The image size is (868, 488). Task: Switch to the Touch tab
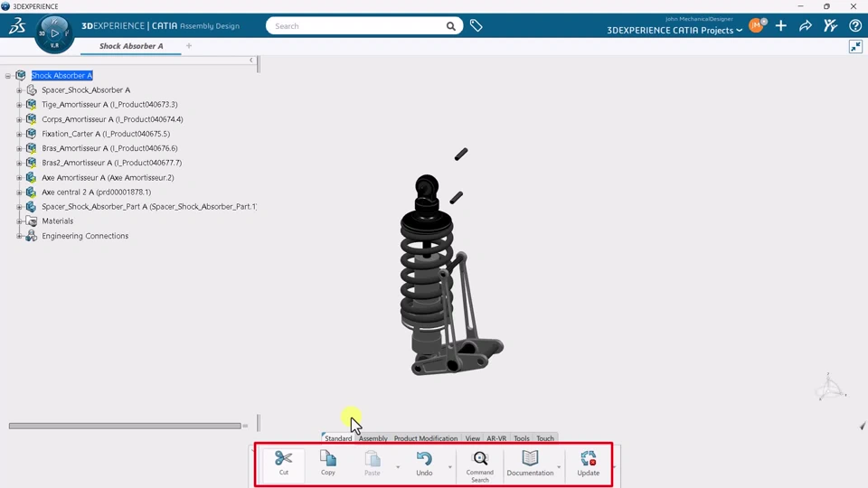tap(545, 438)
